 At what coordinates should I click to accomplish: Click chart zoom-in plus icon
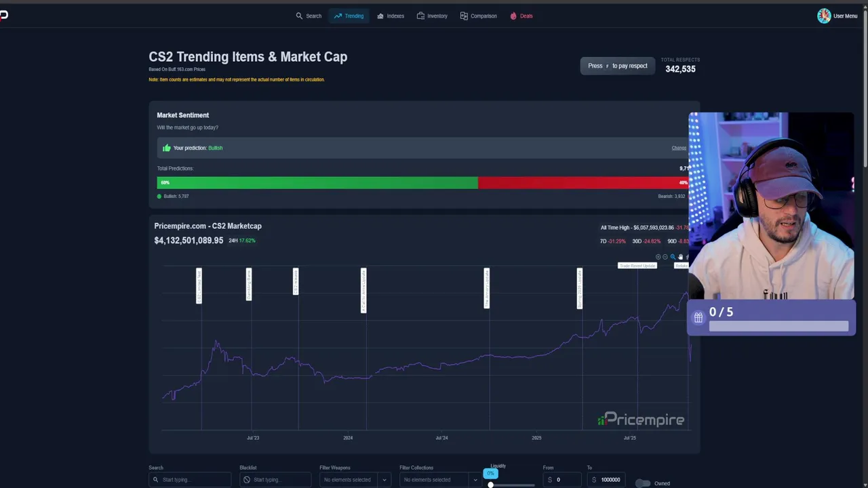658,257
